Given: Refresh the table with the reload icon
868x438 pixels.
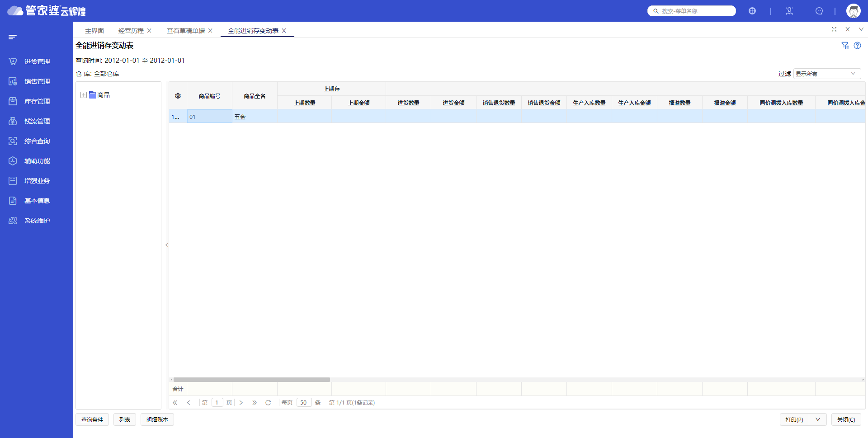Looking at the screenshot, I should pos(268,403).
